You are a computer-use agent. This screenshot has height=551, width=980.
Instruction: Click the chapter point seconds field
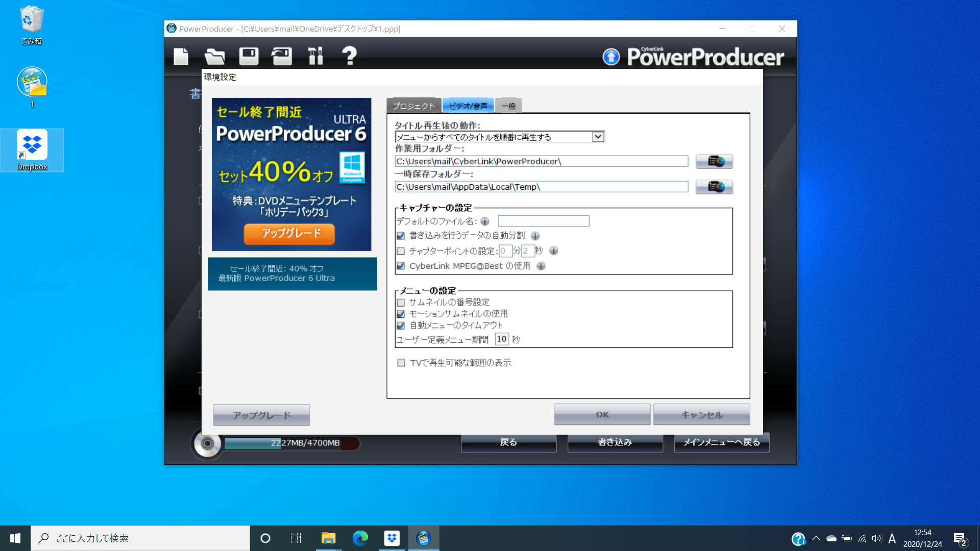click(528, 251)
